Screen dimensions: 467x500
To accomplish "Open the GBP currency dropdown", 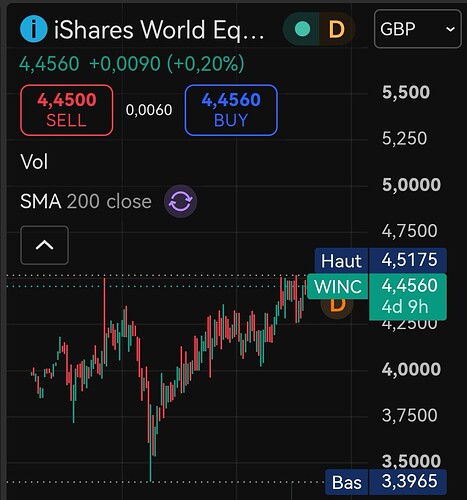I will [418, 29].
